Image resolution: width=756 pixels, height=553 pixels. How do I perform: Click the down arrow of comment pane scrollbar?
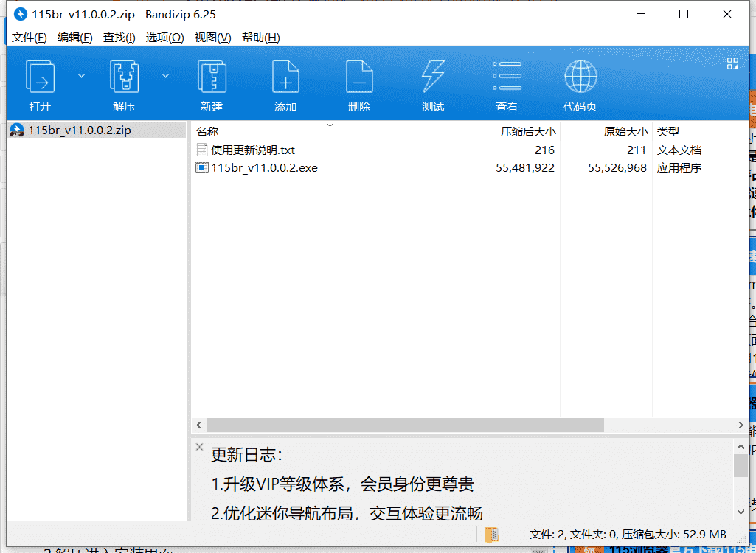pos(741,512)
